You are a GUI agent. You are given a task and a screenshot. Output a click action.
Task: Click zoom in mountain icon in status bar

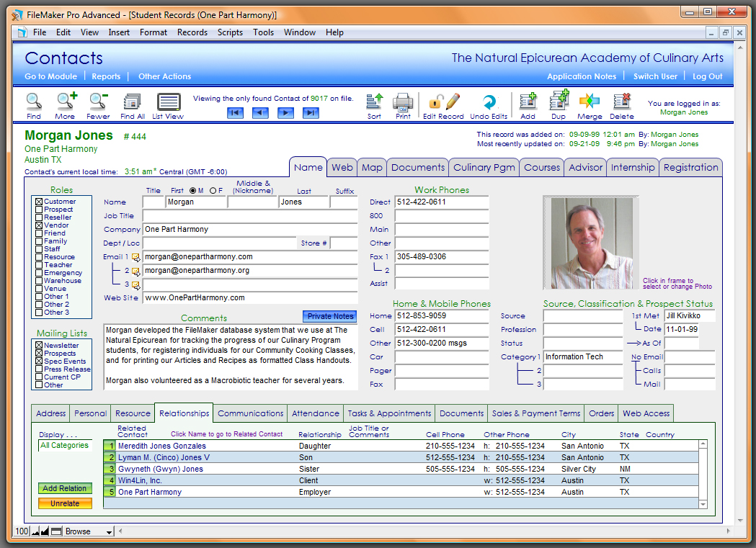coord(45,531)
